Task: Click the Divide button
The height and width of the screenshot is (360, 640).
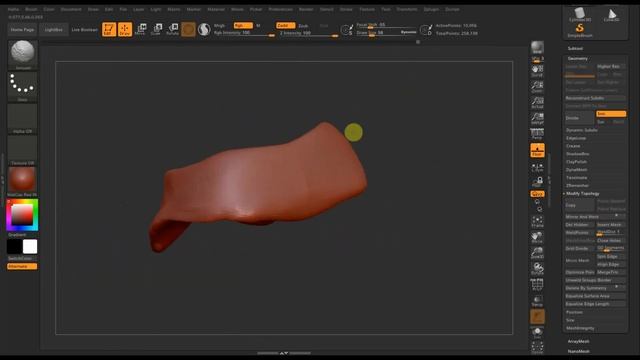Action: (x=579, y=118)
